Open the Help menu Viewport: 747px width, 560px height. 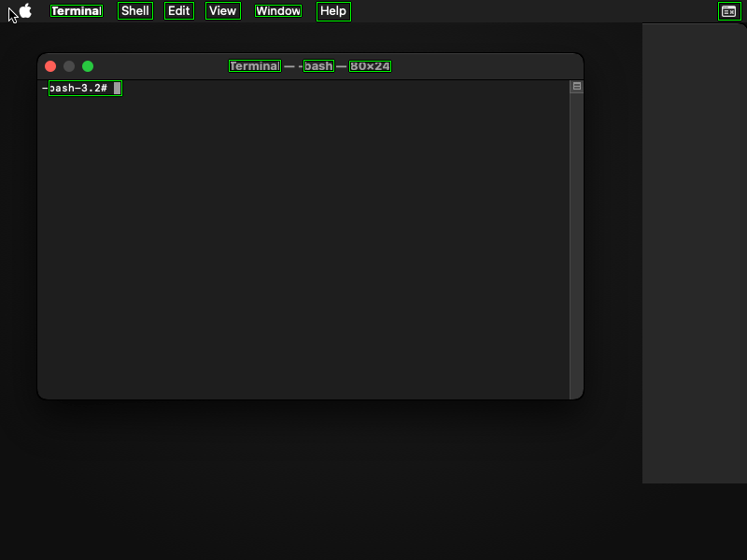(333, 11)
